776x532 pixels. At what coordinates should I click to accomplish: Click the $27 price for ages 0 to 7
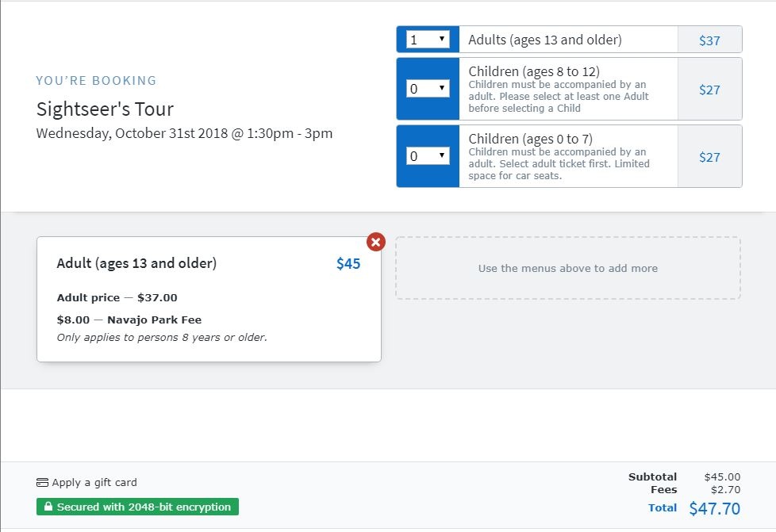(709, 157)
